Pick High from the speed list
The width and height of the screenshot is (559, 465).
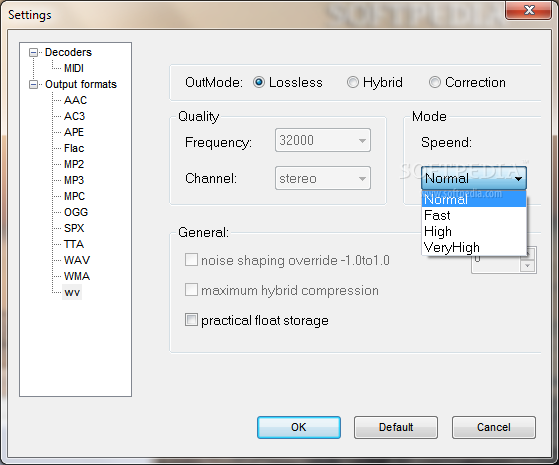[x=474, y=231]
